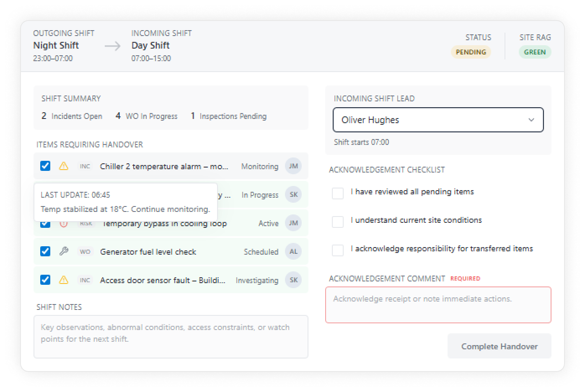
Task: Click the GREEN site RAG badge
Action: pyautogui.click(x=535, y=52)
